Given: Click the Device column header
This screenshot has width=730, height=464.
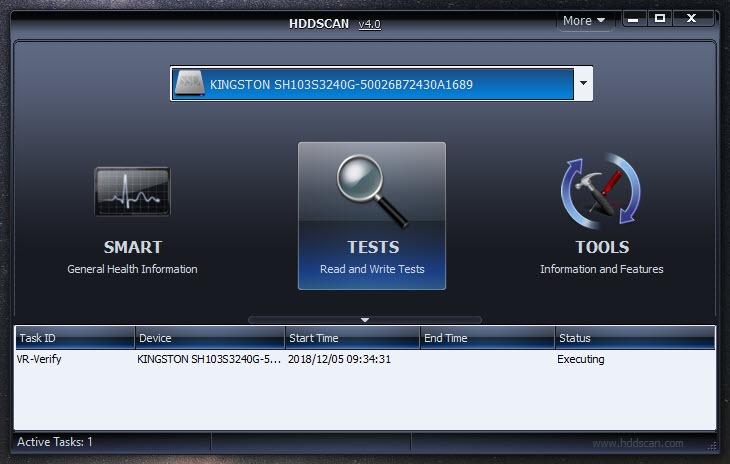Looking at the screenshot, I should point(209,338).
